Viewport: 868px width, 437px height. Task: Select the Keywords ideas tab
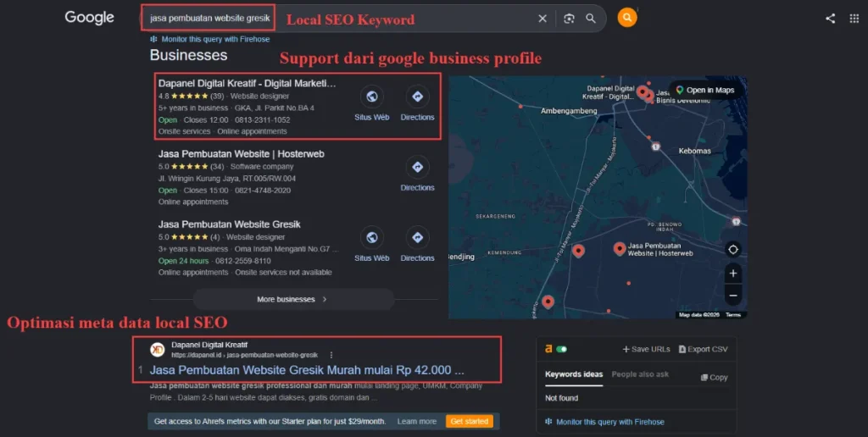574,374
